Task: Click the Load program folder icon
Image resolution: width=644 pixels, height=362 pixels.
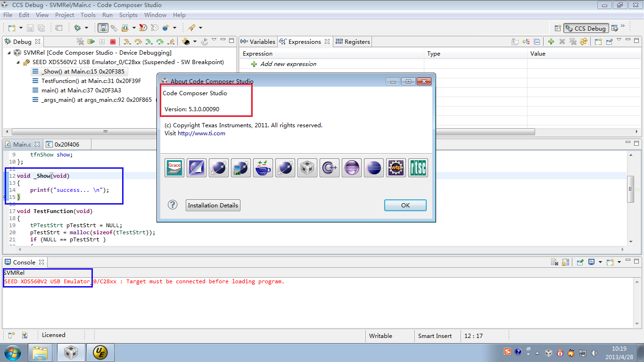Action: point(124,28)
